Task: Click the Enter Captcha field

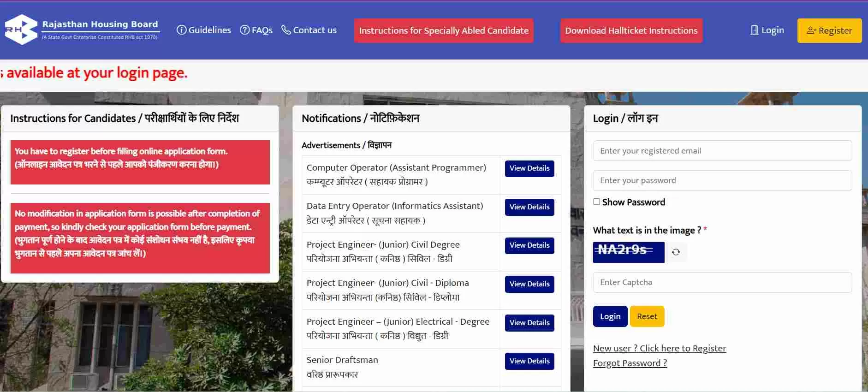Action: (x=722, y=282)
